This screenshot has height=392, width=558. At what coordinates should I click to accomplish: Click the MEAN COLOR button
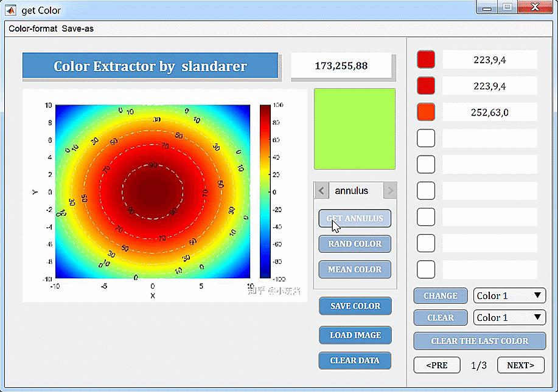355,269
